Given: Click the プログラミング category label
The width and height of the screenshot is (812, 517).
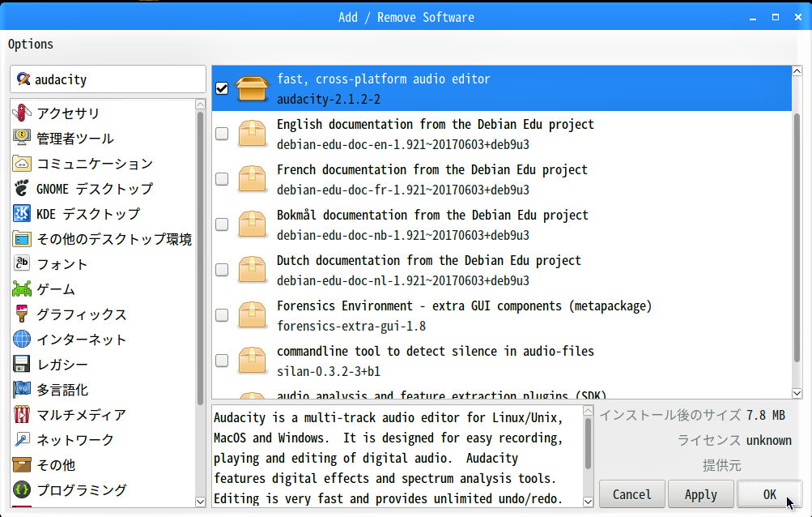Looking at the screenshot, I should pos(81,490).
